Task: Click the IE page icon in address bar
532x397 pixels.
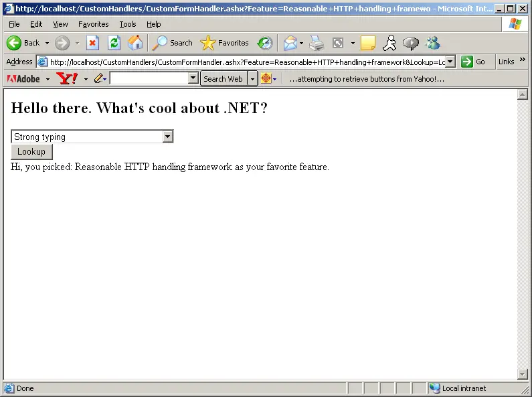Action: click(42, 62)
